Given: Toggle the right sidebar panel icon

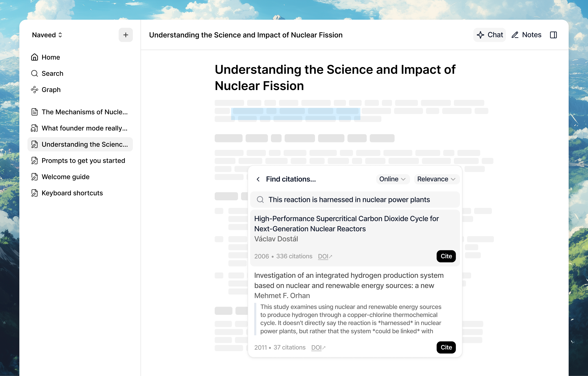Looking at the screenshot, I should point(553,35).
